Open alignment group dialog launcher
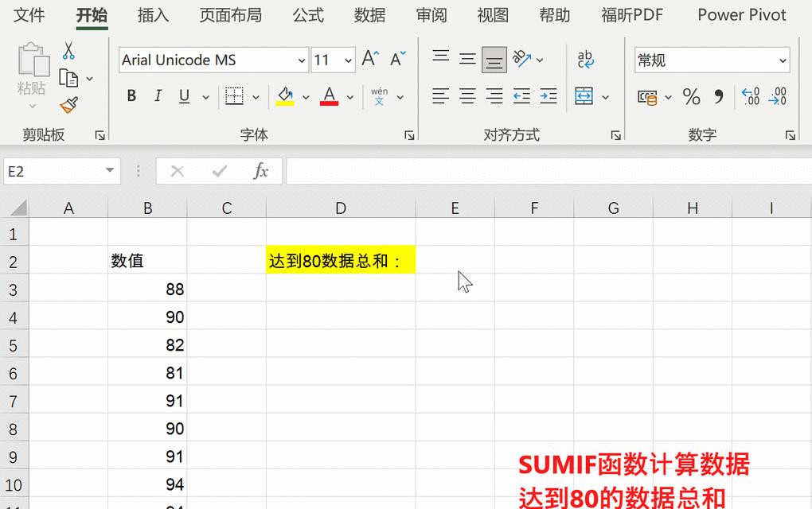The width and height of the screenshot is (812, 509). [x=615, y=135]
